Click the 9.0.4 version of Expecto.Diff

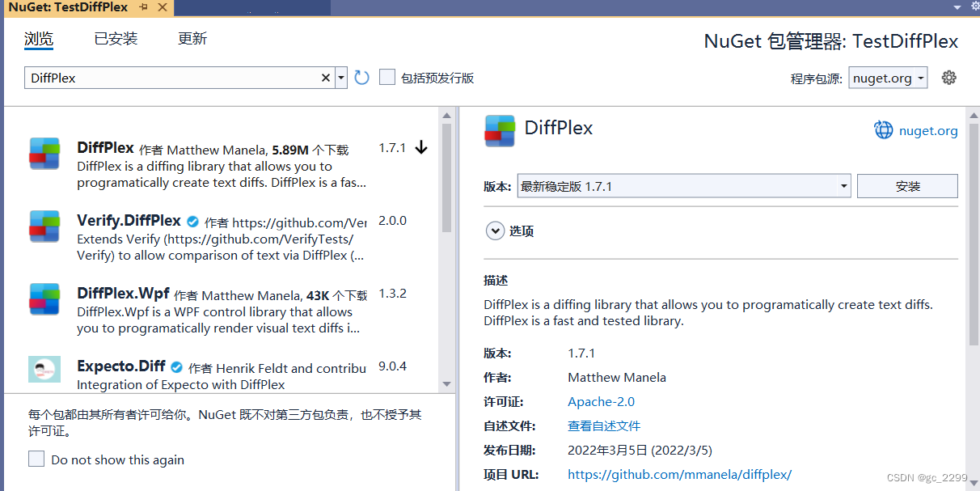392,366
